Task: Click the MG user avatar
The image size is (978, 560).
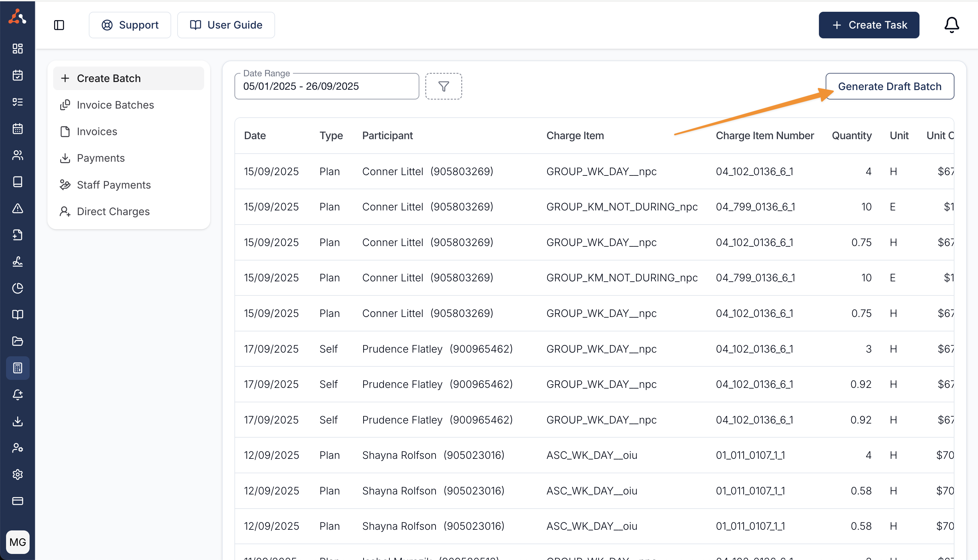Action: click(18, 542)
